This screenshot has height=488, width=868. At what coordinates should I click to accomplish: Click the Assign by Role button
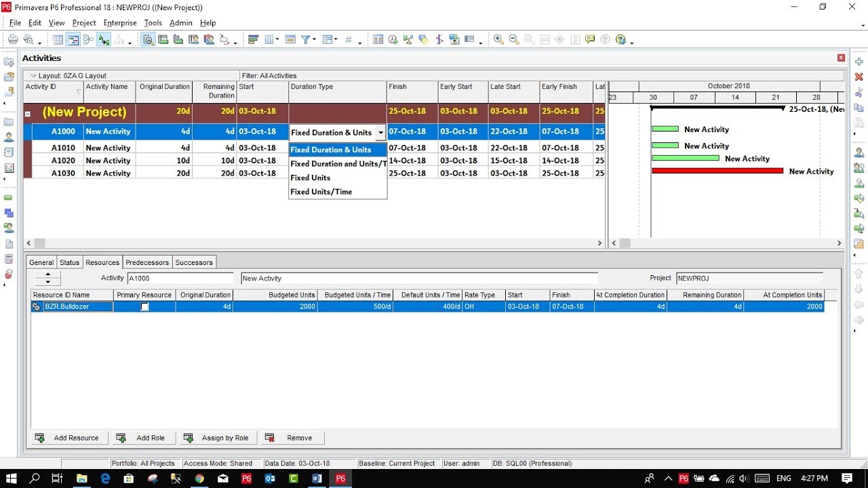tap(217, 438)
